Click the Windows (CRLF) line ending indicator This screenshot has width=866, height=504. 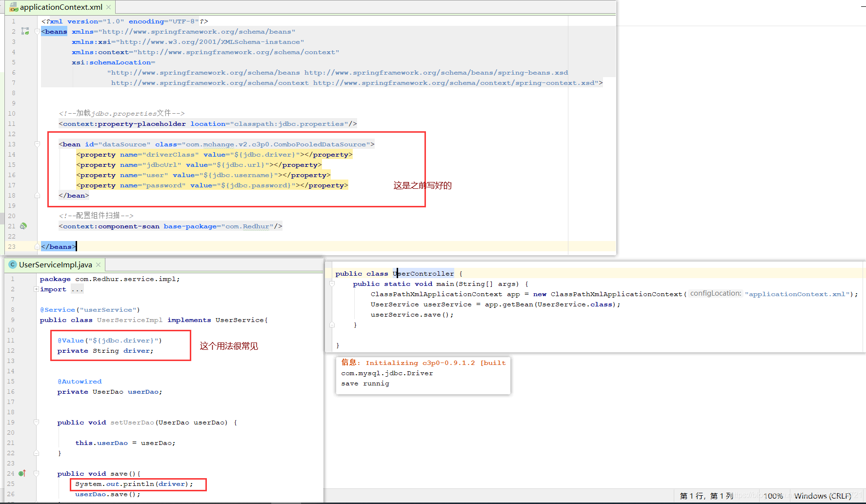(x=823, y=496)
